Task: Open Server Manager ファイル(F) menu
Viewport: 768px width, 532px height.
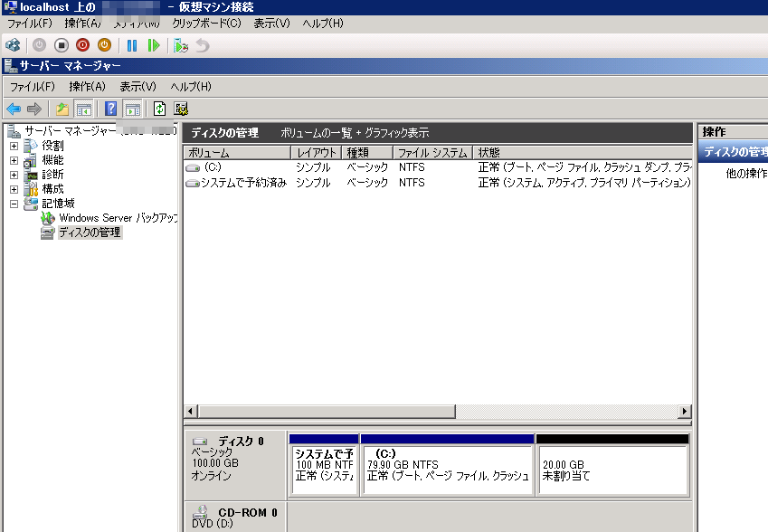Action: click(x=33, y=87)
